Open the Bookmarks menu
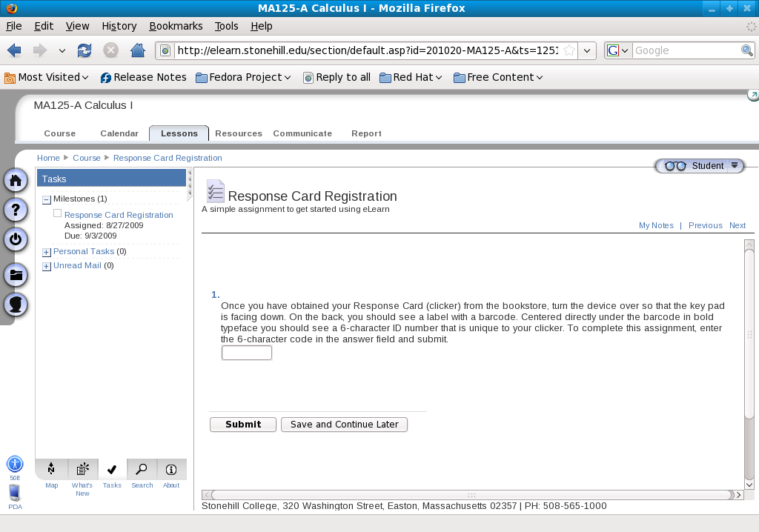759x532 pixels. 176,26
